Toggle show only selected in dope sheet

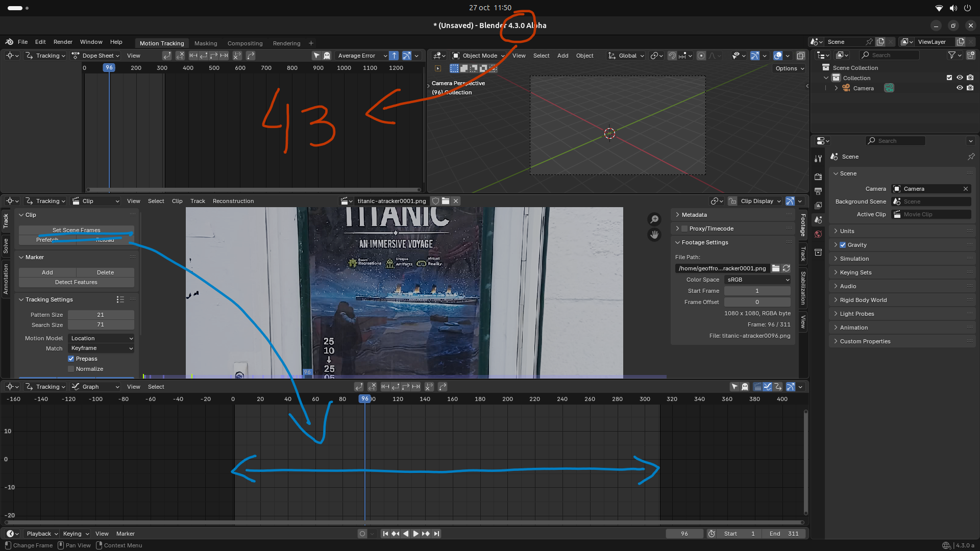316,56
